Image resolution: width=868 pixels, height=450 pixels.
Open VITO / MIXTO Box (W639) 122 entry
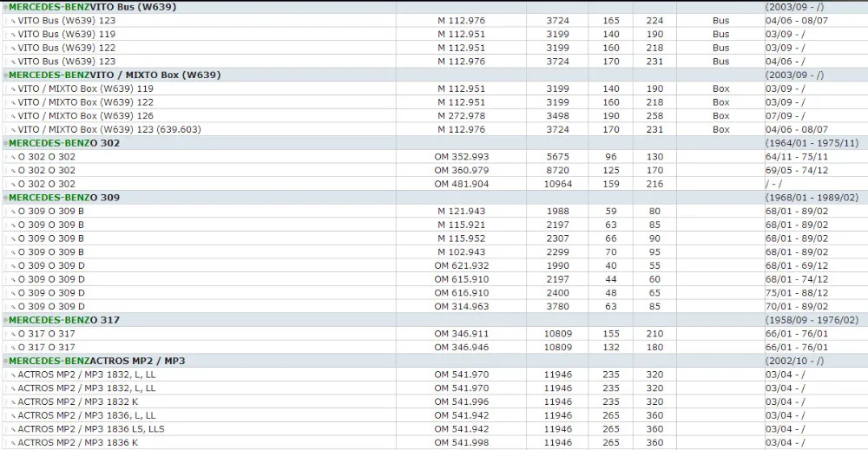(x=85, y=102)
